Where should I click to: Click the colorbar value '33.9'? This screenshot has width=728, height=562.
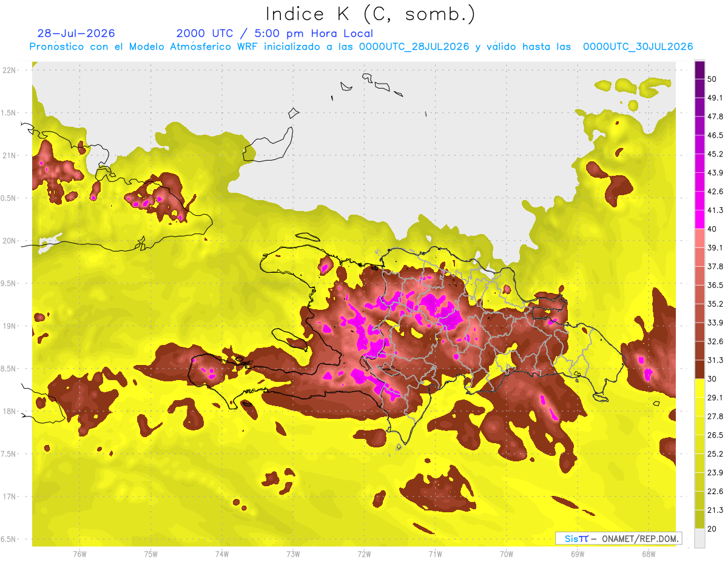pyautogui.click(x=715, y=323)
